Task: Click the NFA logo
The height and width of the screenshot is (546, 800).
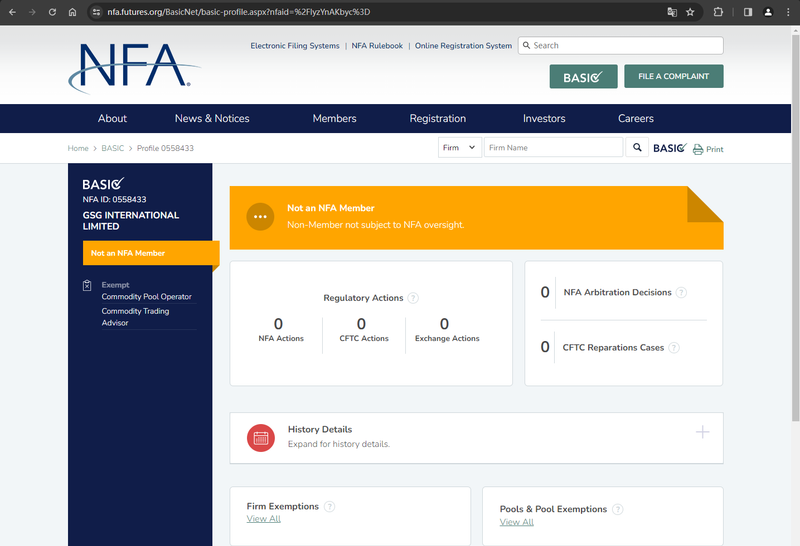Action: 134,68
